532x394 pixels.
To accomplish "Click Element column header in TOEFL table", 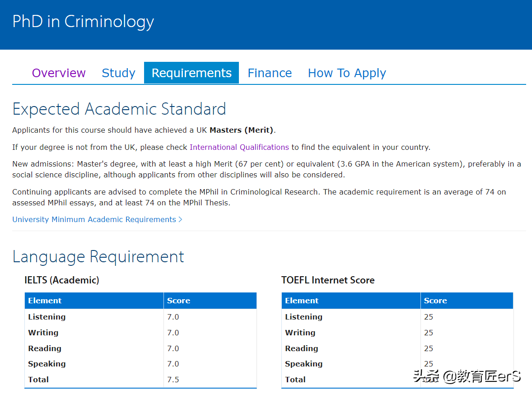I will tap(302, 301).
